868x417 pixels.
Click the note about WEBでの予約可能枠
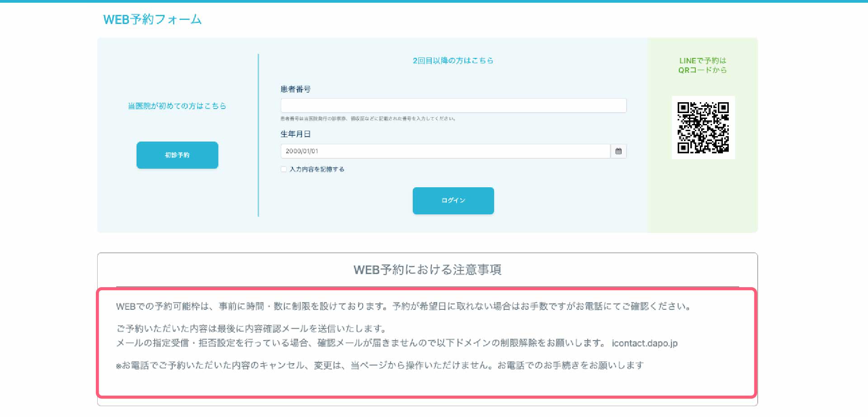tap(402, 306)
